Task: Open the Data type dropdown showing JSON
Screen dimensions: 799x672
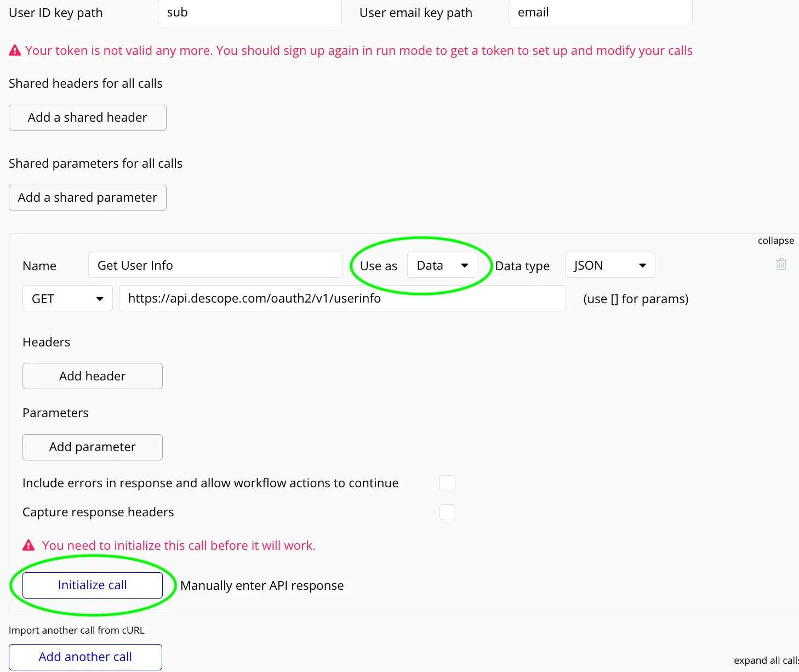Action: point(609,265)
